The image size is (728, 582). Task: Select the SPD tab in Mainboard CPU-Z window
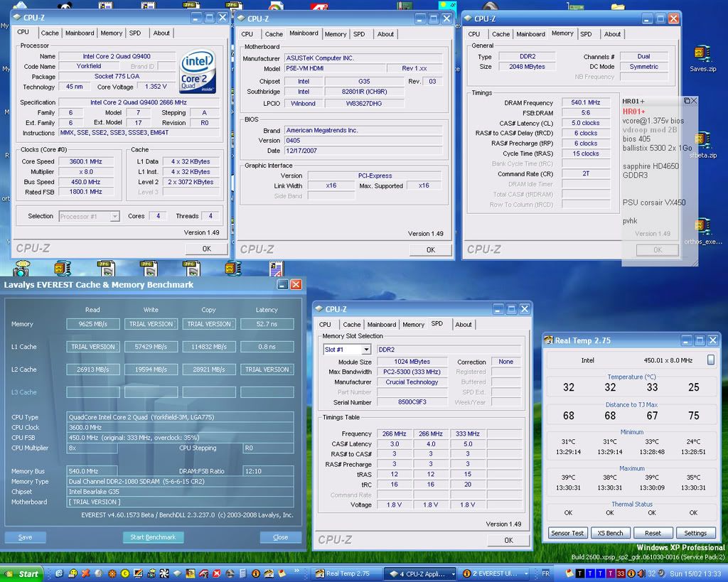(x=359, y=33)
